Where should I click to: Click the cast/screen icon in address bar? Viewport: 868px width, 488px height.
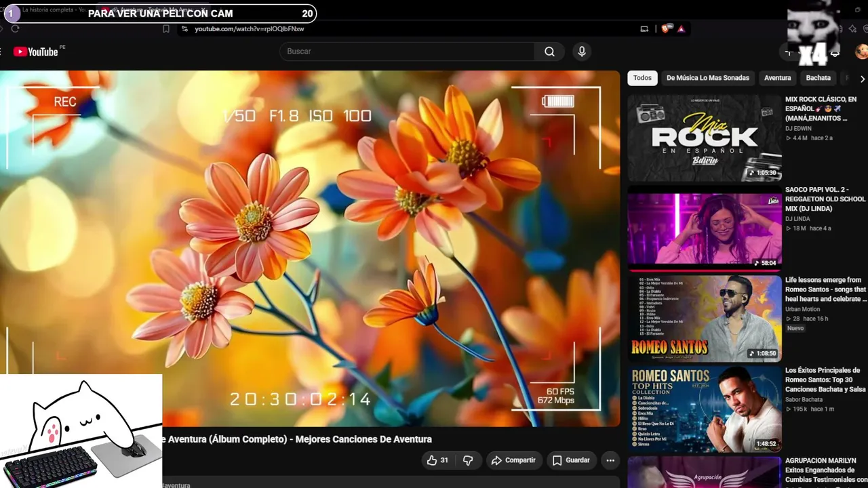(x=644, y=29)
